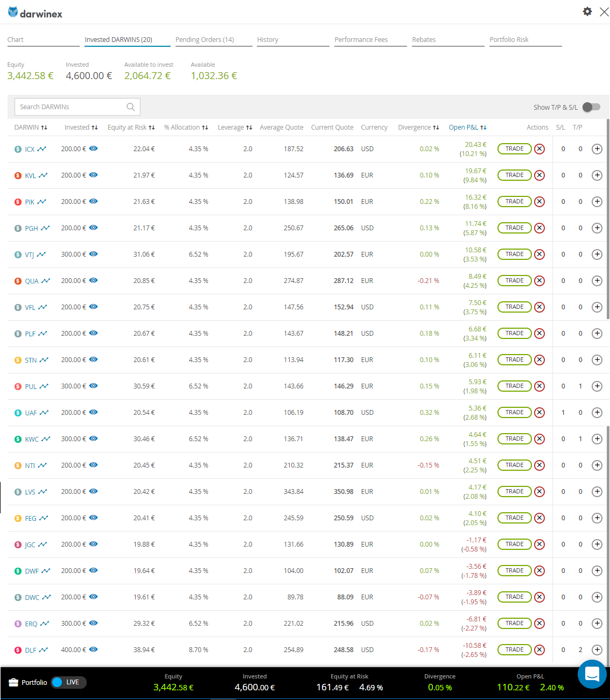Open chart icon next to KVL
The image size is (610, 700).
tap(43, 175)
